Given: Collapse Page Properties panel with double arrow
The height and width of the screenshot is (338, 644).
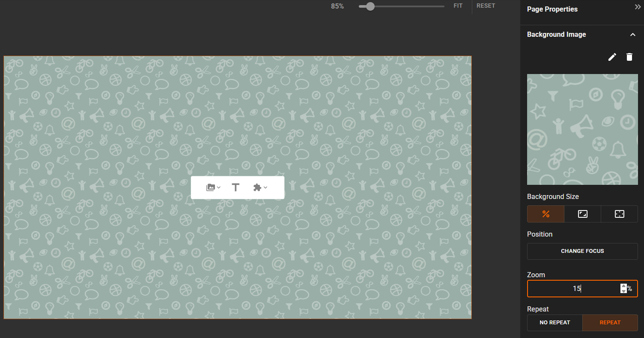Looking at the screenshot, I should [x=638, y=7].
